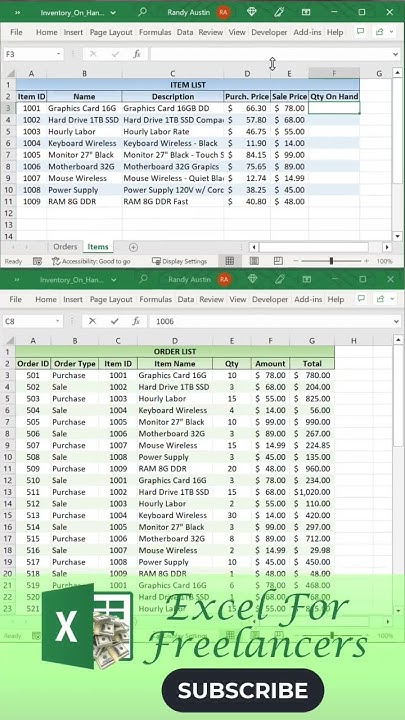Open file name dropdown in top window title
Viewport: 405px width, 720px height.
[x=113, y=13]
